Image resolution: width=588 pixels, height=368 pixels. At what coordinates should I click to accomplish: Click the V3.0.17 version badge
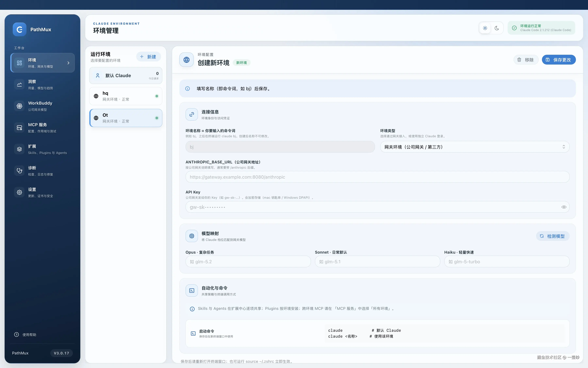62,353
